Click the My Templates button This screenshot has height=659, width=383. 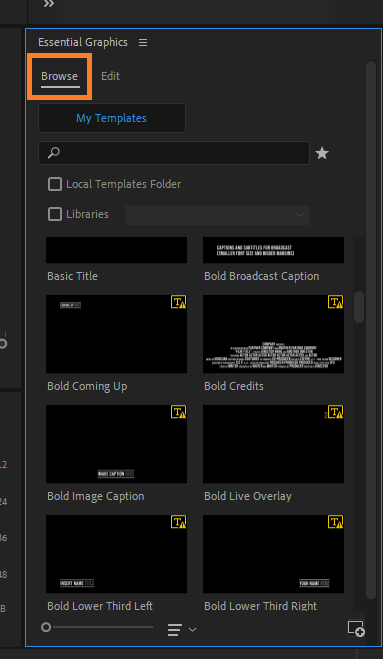[112, 118]
